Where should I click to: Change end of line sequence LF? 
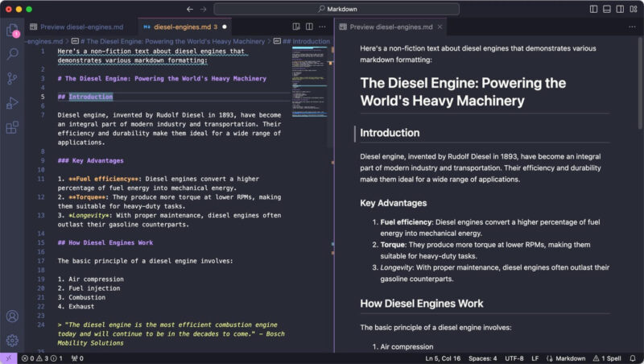535,358
